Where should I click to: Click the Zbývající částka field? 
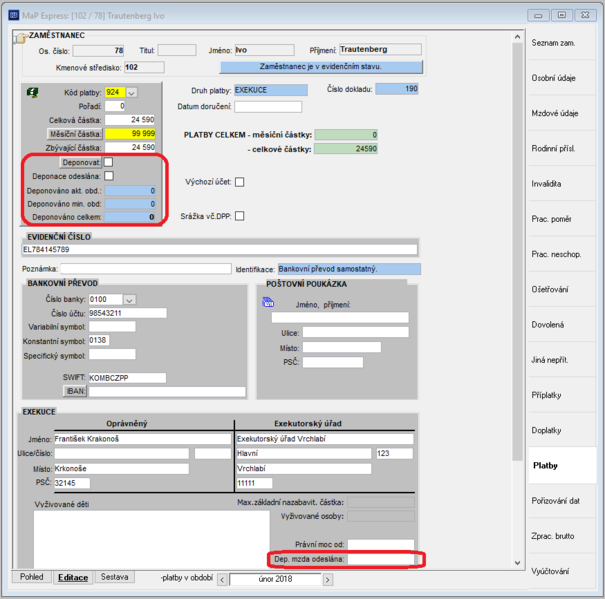(x=130, y=147)
